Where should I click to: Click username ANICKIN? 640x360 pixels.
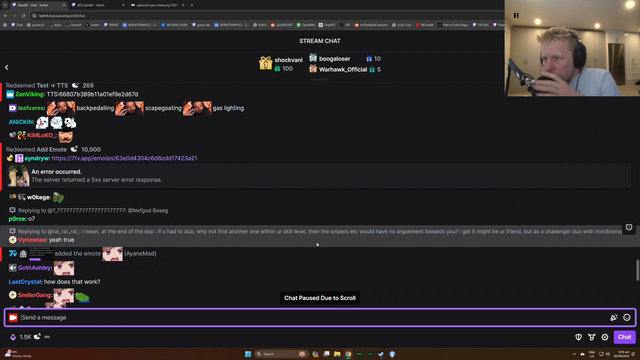click(21, 122)
